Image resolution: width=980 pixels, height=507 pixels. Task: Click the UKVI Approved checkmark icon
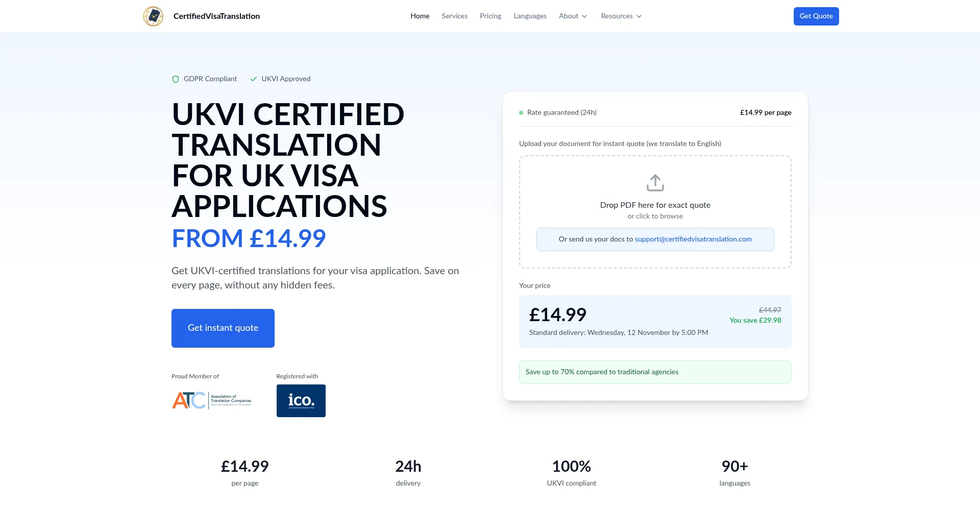(x=254, y=79)
